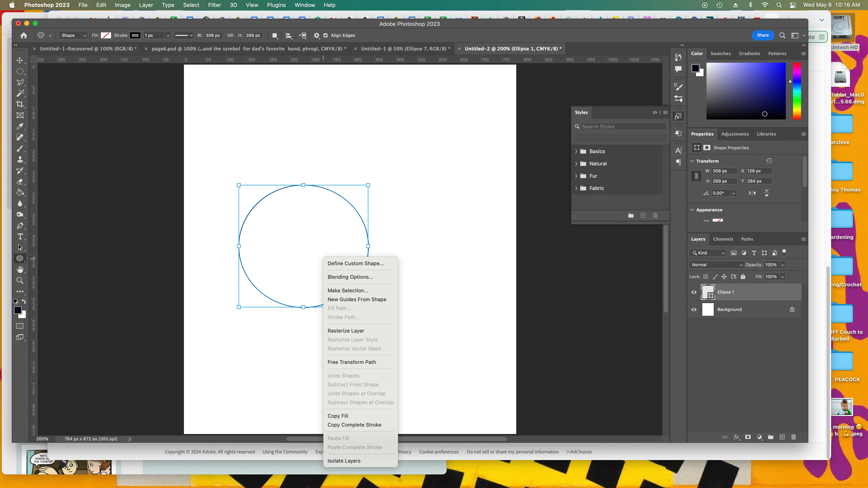
Task: Select the Crop tool
Action: pyautogui.click(x=20, y=104)
